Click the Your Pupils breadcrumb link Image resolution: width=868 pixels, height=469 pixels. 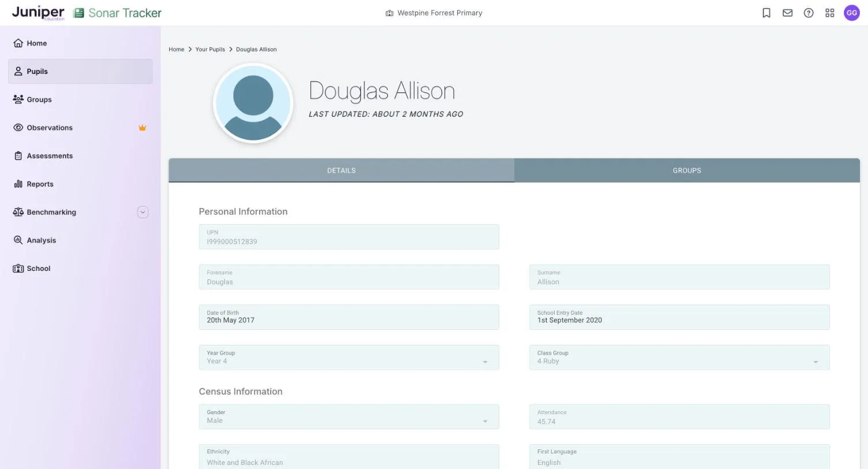click(x=210, y=50)
